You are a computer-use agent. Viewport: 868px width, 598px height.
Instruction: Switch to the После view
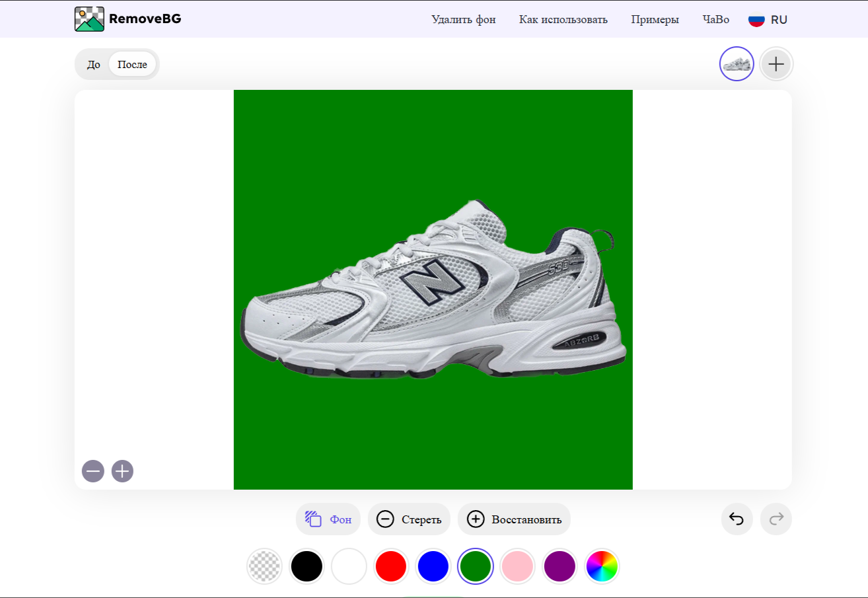click(132, 65)
